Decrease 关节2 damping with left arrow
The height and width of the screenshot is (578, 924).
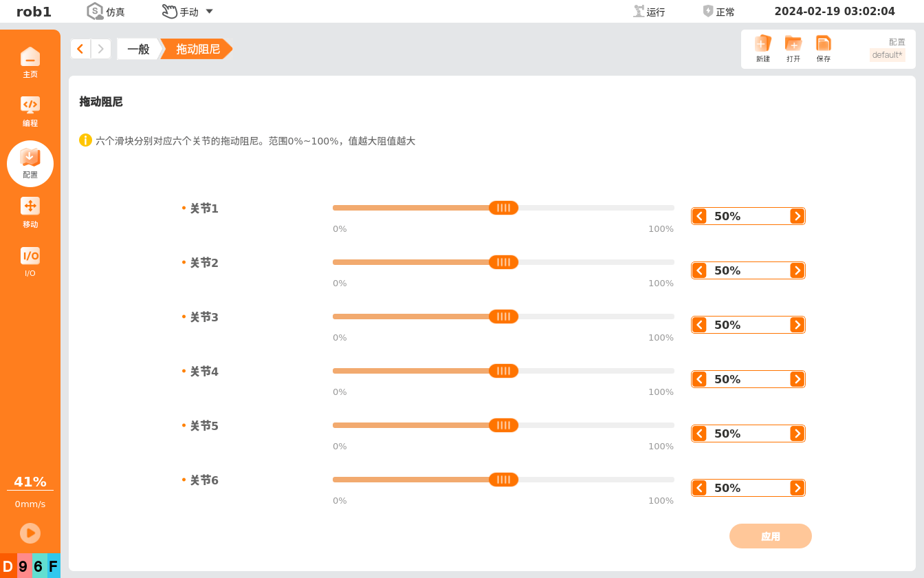(x=699, y=270)
